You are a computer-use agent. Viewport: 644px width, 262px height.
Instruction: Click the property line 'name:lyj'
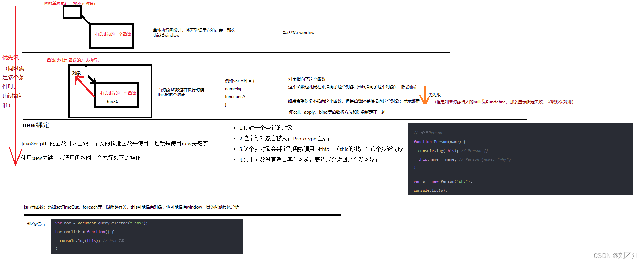pos(233,89)
